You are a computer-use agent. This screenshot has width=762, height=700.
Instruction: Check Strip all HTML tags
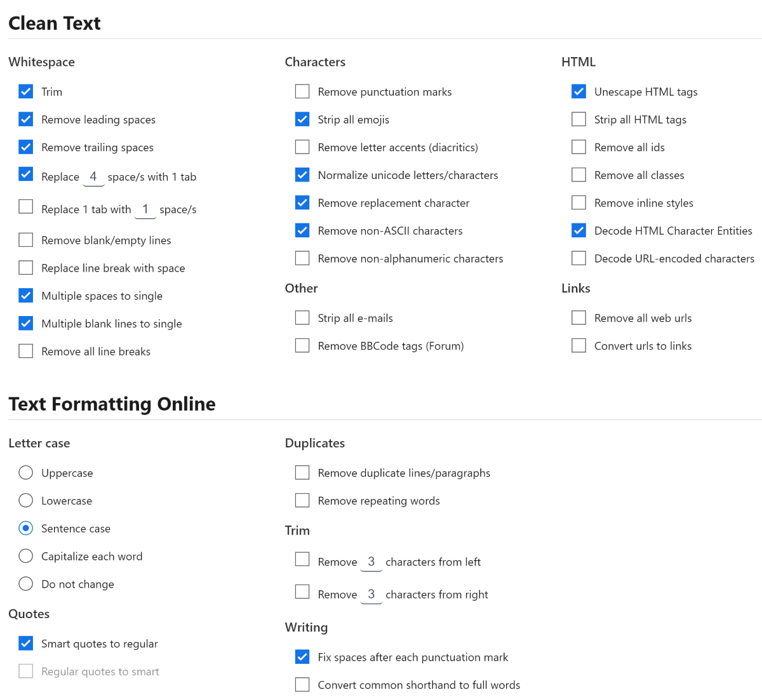pos(578,119)
